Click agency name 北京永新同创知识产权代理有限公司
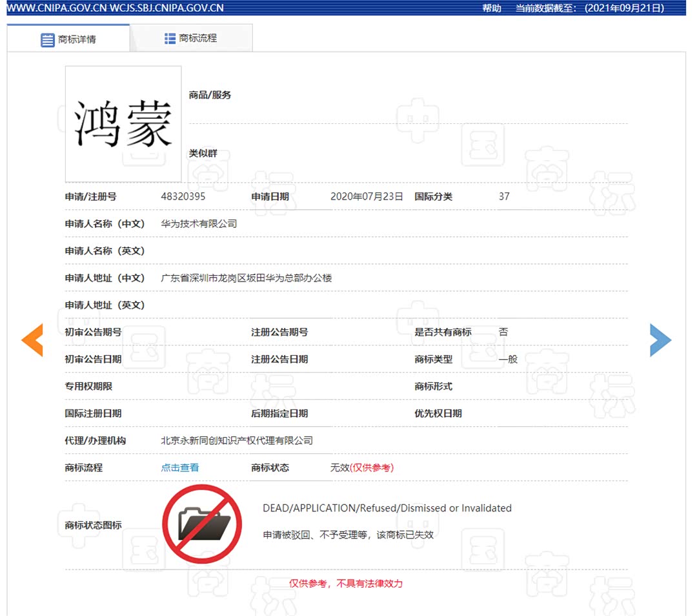The height and width of the screenshot is (616, 697). 237,440
